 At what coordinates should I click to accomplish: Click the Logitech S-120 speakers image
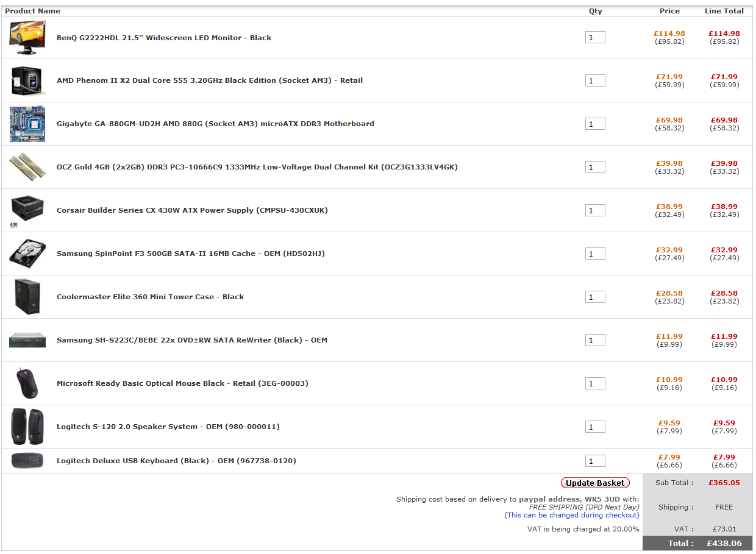pyautogui.click(x=27, y=427)
